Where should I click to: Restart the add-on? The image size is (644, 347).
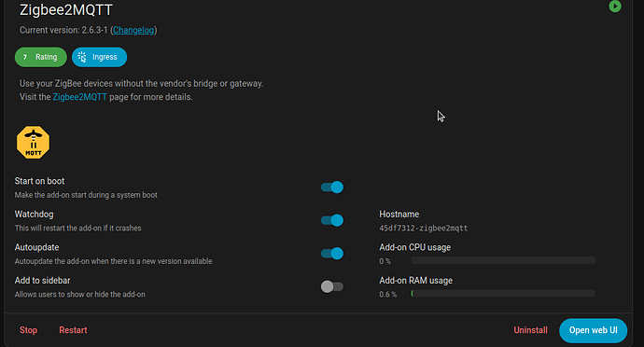(x=73, y=330)
